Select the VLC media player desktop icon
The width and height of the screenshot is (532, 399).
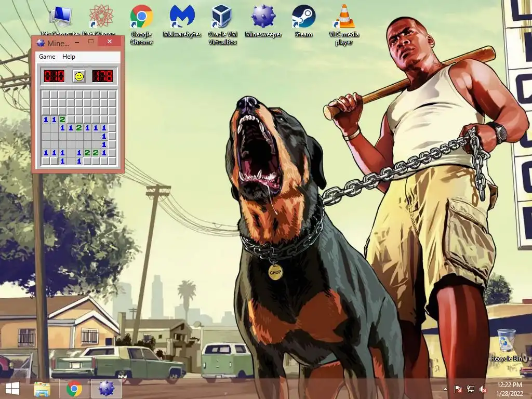click(344, 24)
